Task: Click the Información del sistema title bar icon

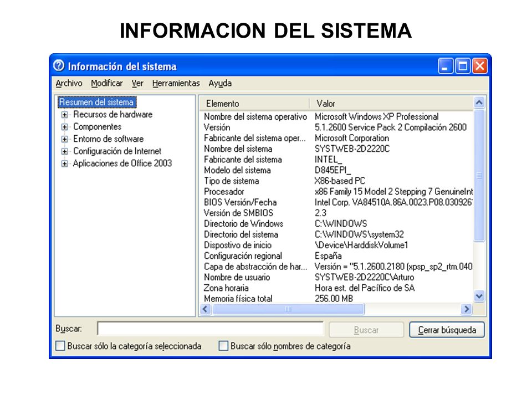Action: 59,65
